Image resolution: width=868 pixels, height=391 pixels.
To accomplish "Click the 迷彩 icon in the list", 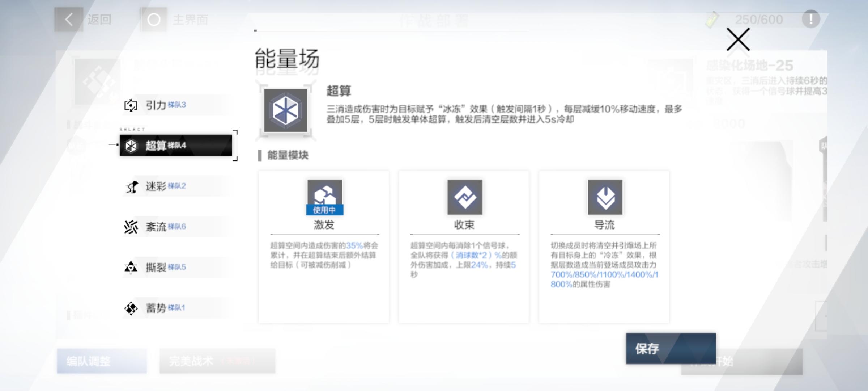I will 132,187.
